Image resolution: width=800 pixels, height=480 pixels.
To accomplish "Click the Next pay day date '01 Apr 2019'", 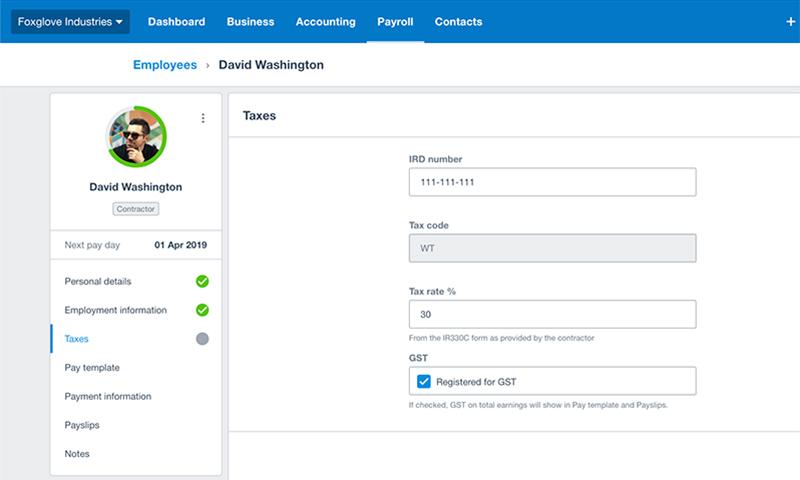I will coord(181,245).
